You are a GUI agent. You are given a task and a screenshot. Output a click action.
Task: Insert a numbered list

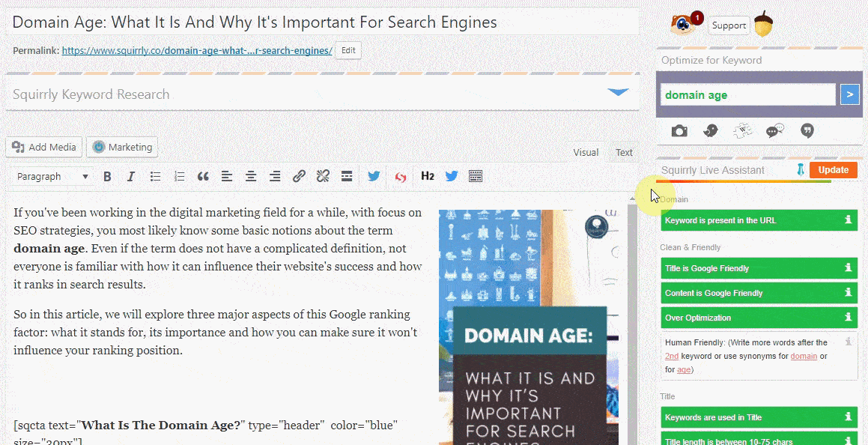(x=179, y=177)
